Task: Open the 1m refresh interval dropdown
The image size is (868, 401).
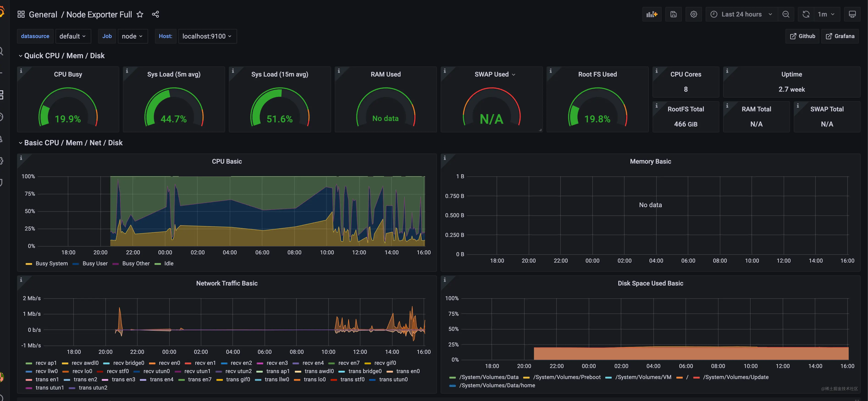Action: tap(826, 14)
